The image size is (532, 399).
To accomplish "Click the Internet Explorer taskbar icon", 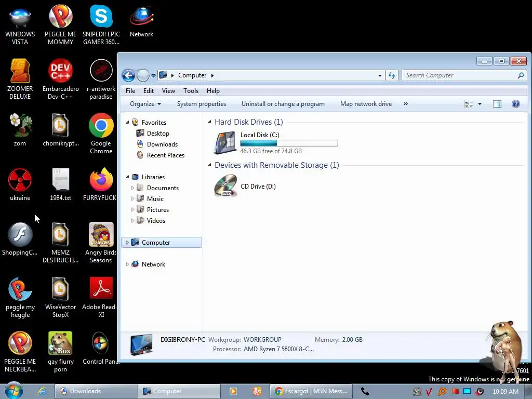I will (x=42, y=391).
